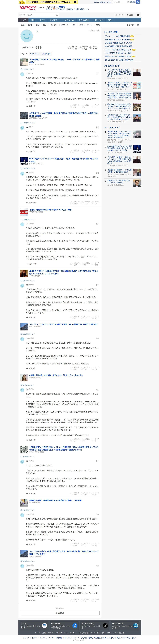Open the スポーツ category link
159x644 pixels.
65,25
